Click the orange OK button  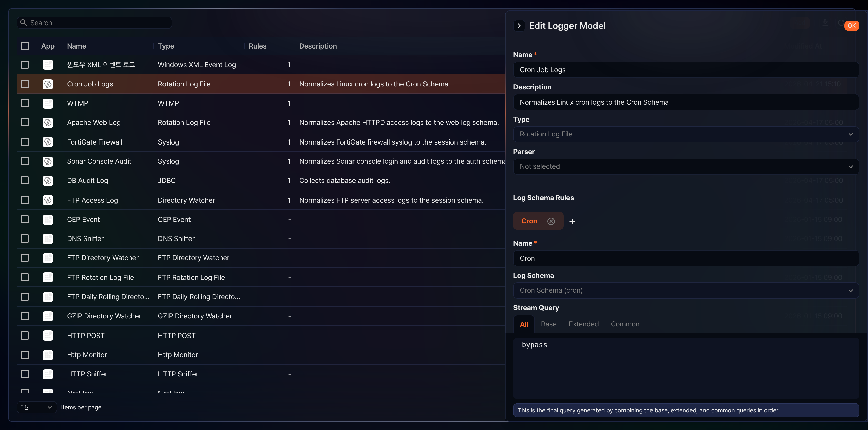[852, 26]
